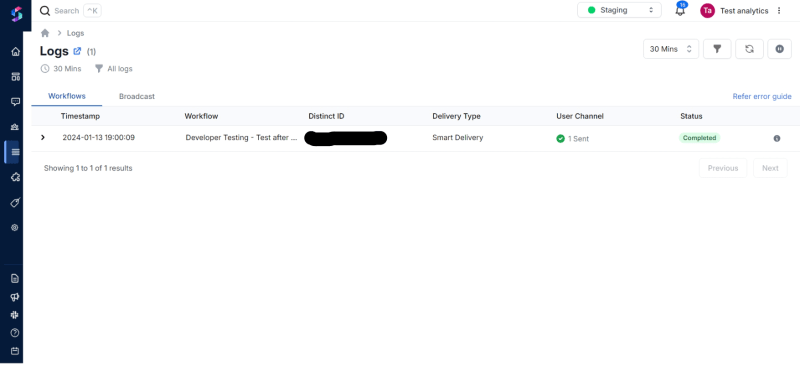Click the All logs filter summary
800x371 pixels.
(114, 68)
